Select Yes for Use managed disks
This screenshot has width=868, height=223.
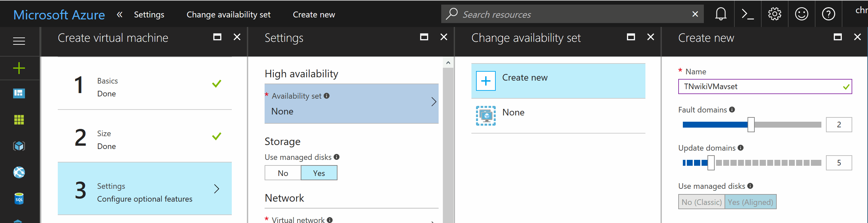coord(319,173)
